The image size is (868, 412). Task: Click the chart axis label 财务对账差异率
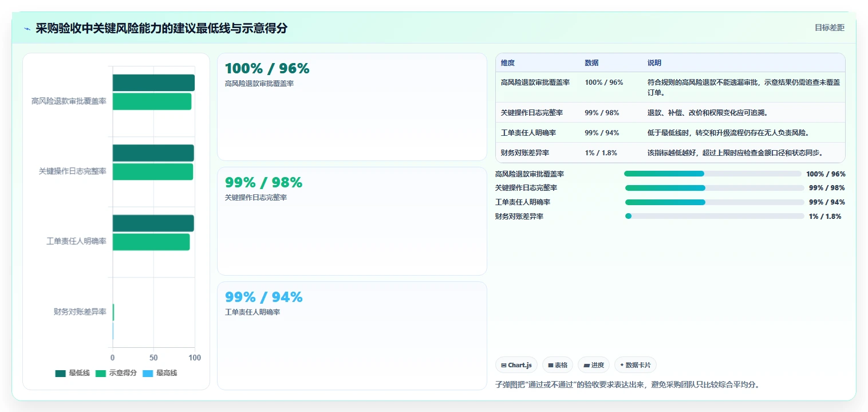[x=80, y=312]
